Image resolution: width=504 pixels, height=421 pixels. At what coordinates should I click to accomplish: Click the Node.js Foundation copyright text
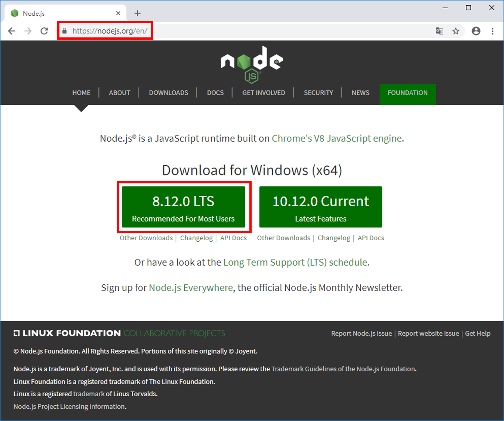click(x=135, y=351)
